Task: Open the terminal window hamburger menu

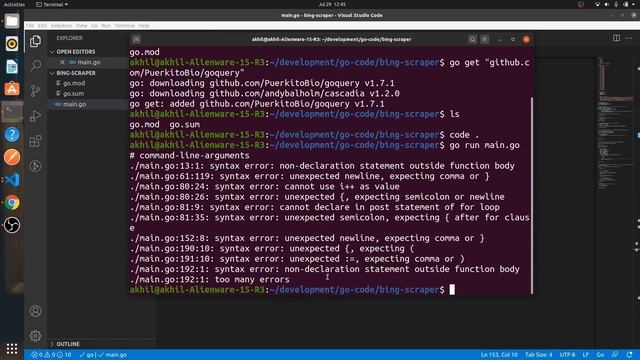Action: (484, 39)
